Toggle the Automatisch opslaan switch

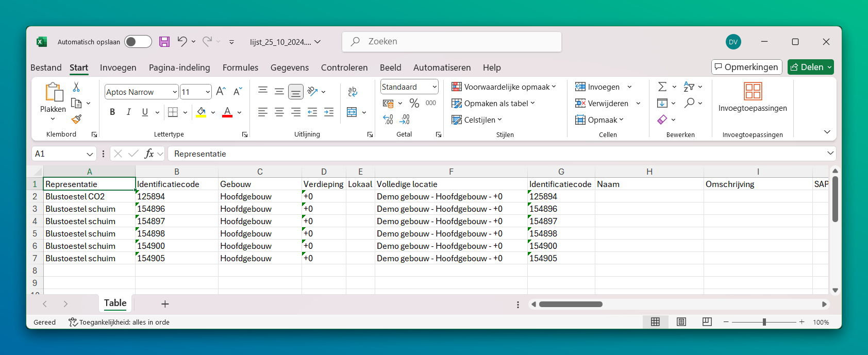coord(138,42)
